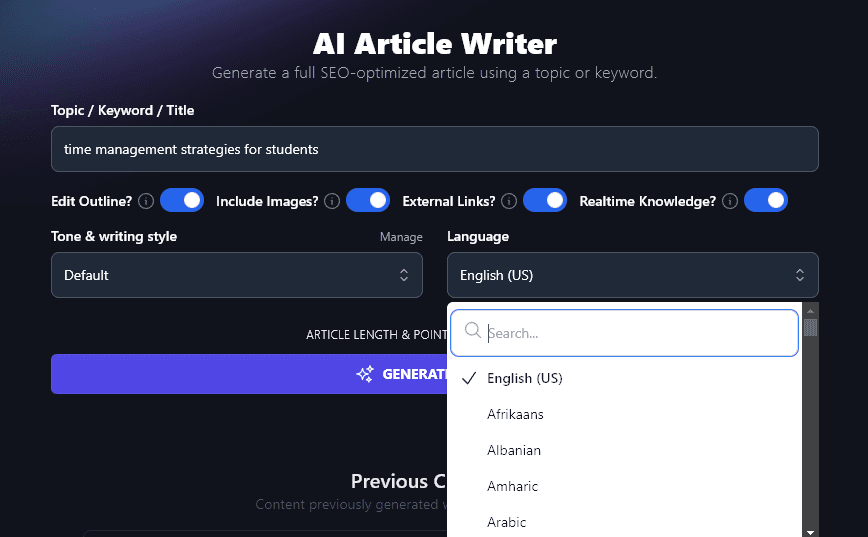This screenshot has width=868, height=537.
Task: Click the sparkle icon on Generate button
Action: point(365,374)
